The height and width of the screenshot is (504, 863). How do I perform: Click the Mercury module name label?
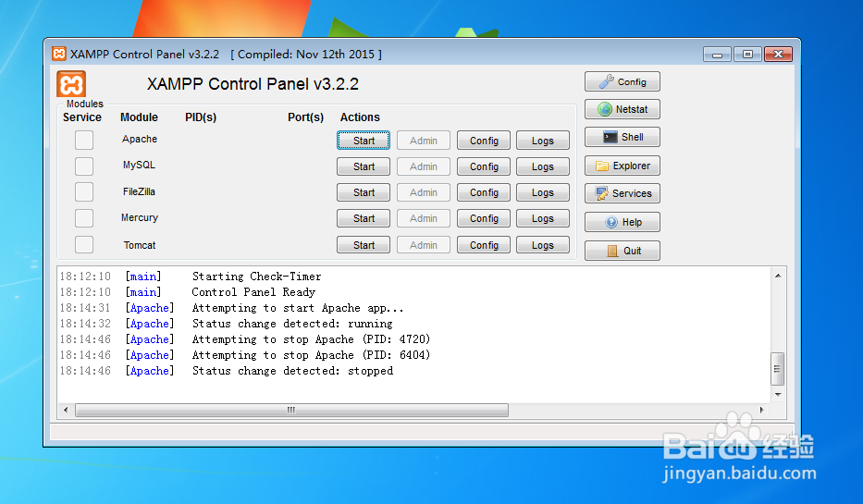click(x=140, y=218)
